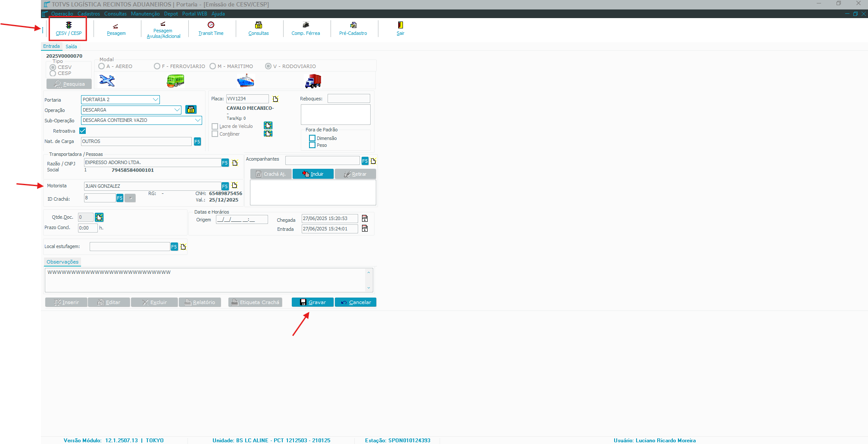The width and height of the screenshot is (868, 444).
Task: Select the Observações tab
Action: [x=62, y=262]
